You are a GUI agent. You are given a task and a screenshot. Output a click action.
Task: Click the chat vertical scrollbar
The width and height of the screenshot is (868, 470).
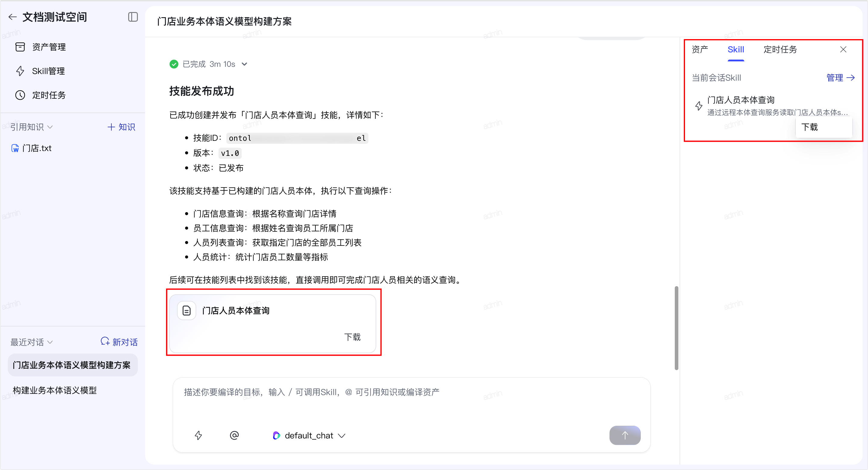tap(676, 328)
